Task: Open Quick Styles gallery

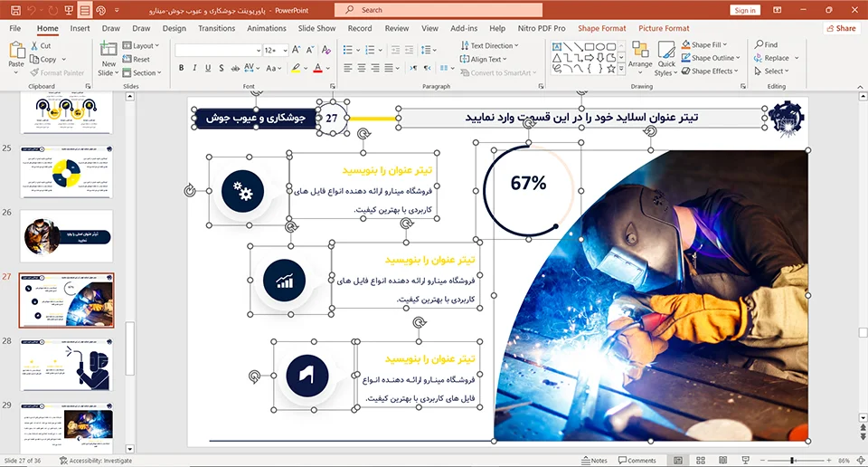Action: pyautogui.click(x=666, y=59)
